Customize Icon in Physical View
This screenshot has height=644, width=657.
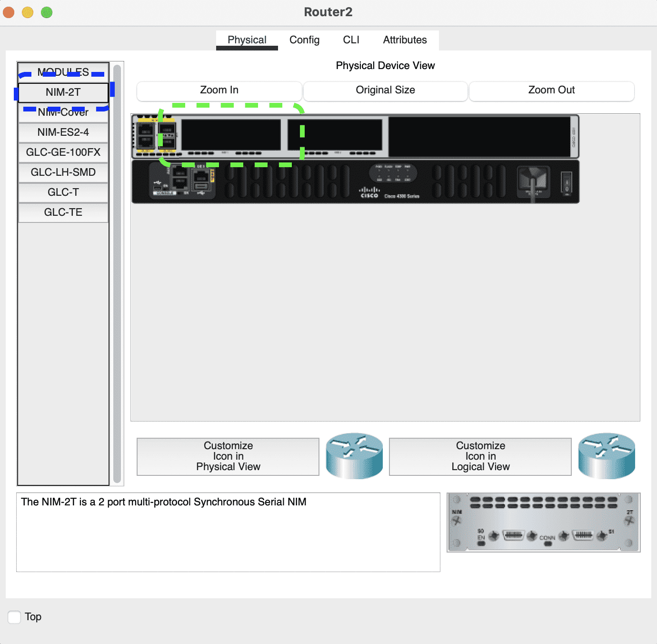click(x=228, y=456)
